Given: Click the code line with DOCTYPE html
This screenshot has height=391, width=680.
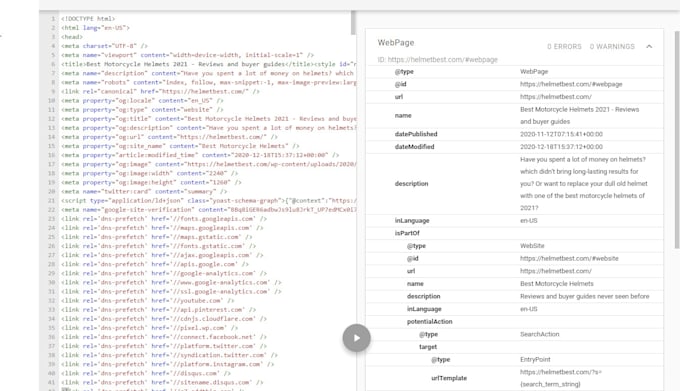Looking at the screenshot, I should point(88,19).
